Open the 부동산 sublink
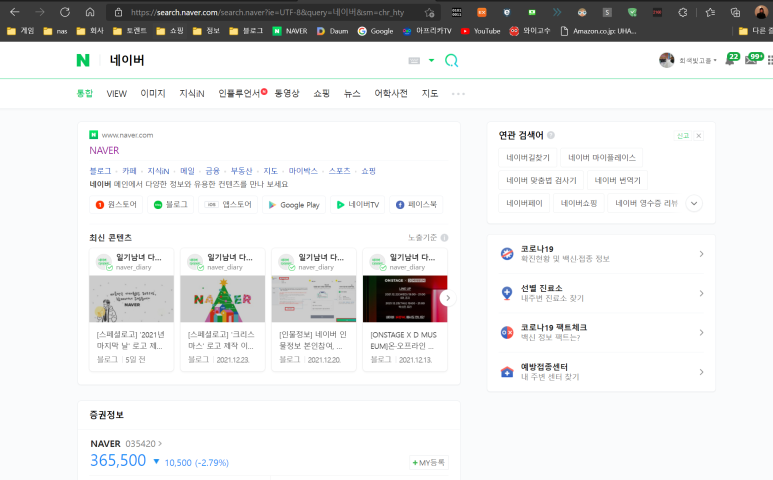 pyautogui.click(x=241, y=171)
